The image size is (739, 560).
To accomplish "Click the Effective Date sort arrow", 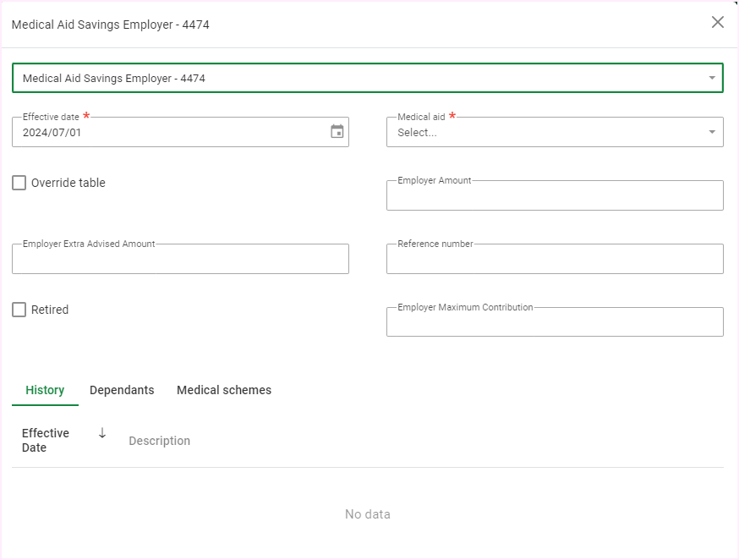I will (x=102, y=433).
